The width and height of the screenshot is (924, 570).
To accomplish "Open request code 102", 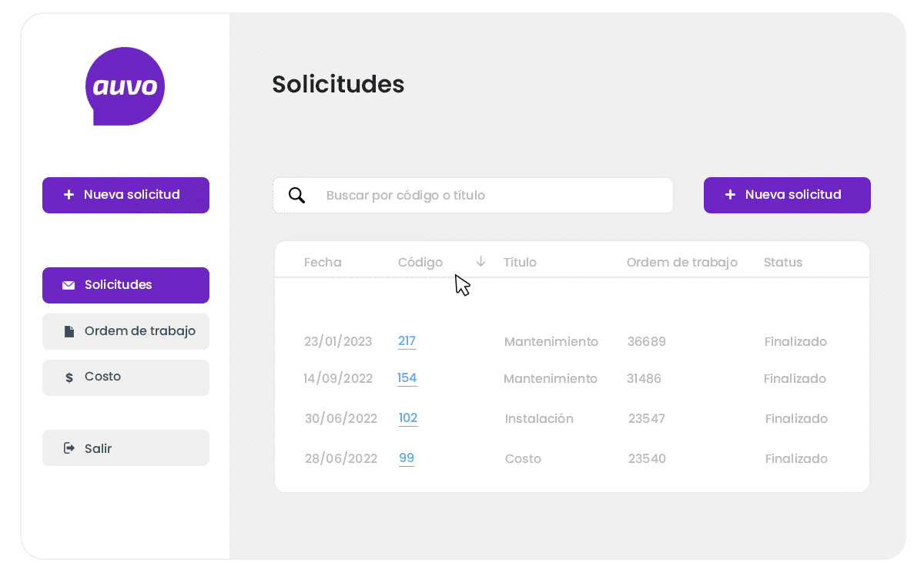I will [x=407, y=418].
